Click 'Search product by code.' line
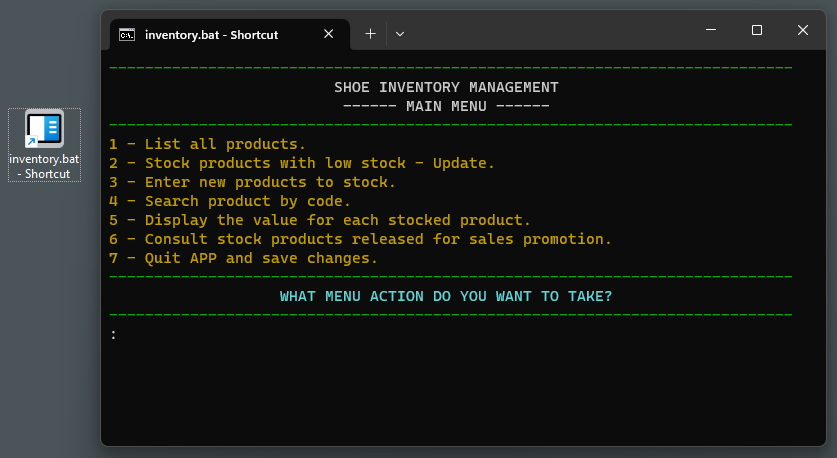This screenshot has height=458, width=837. click(x=230, y=201)
